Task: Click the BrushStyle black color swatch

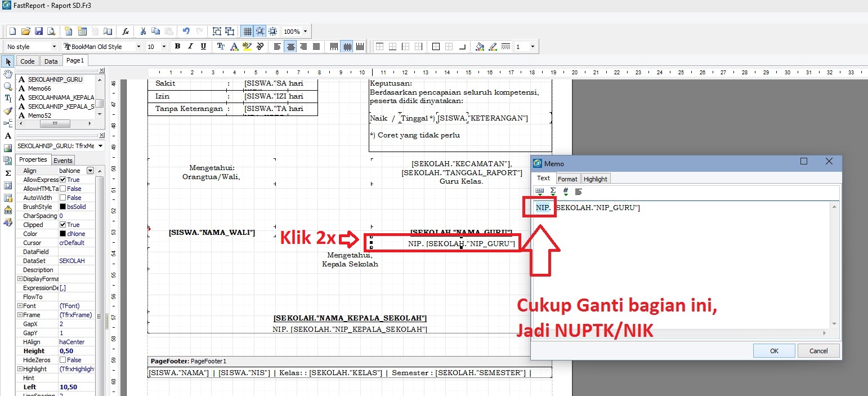Action: click(x=63, y=207)
